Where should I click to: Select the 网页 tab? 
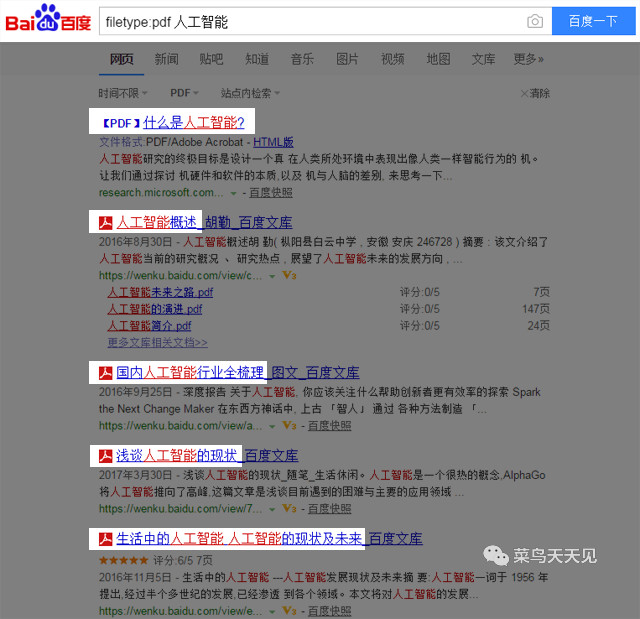[x=121, y=59]
